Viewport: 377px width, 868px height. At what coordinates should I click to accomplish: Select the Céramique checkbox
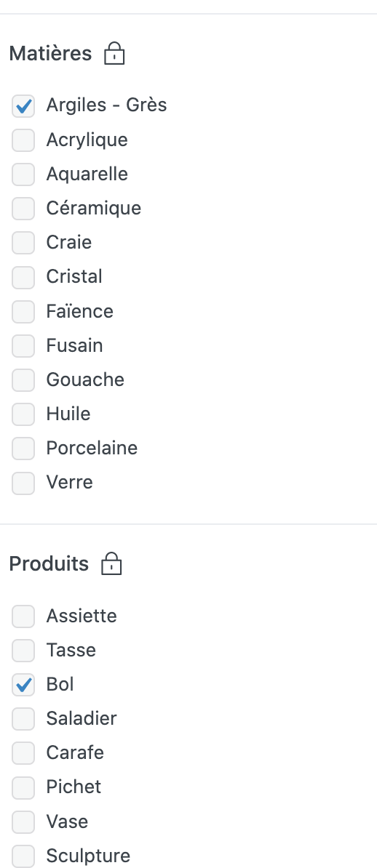click(x=23, y=209)
